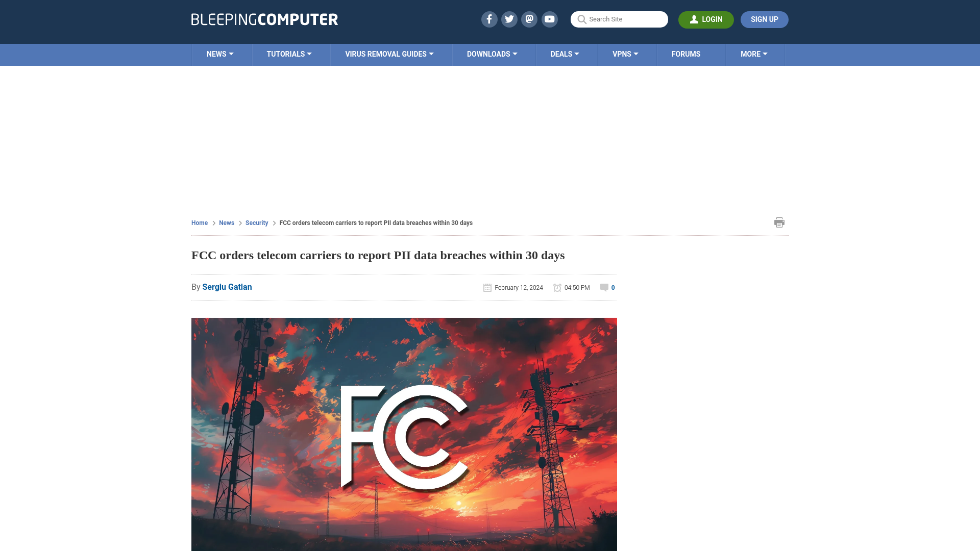This screenshot has width=980, height=551.
Task: Click the comments count icon
Action: [604, 287]
